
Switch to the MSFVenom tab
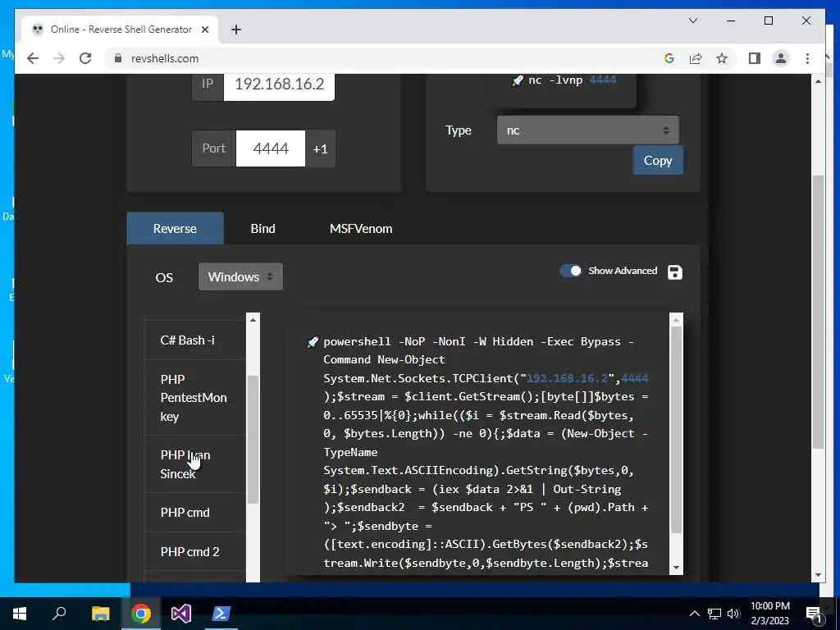pos(361,228)
